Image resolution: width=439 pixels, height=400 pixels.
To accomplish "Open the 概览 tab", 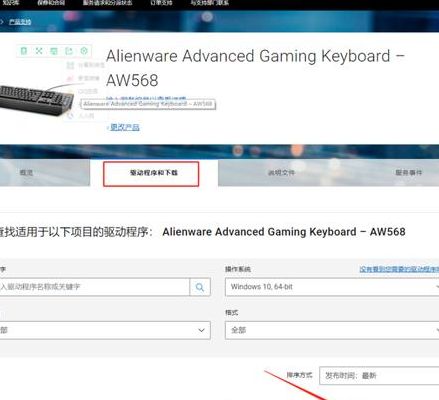I will (x=26, y=173).
